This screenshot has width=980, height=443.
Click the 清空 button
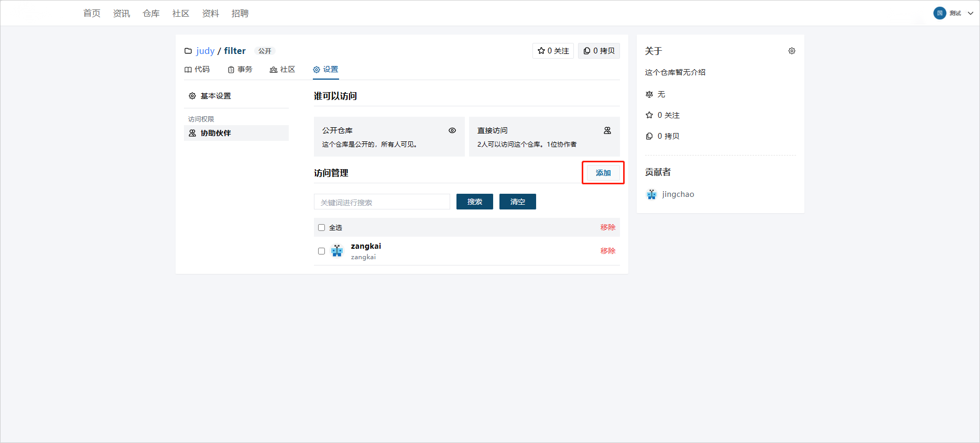[x=517, y=202]
